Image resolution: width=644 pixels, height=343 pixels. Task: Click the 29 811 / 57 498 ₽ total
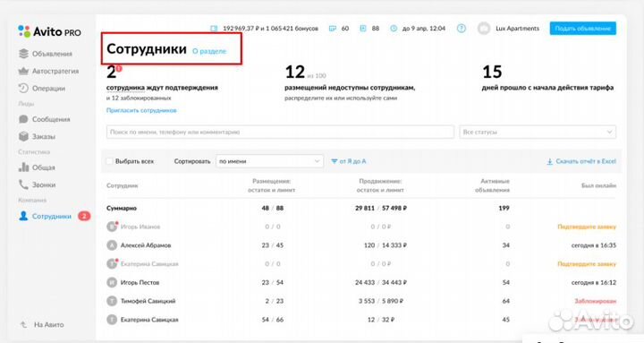coord(381,208)
